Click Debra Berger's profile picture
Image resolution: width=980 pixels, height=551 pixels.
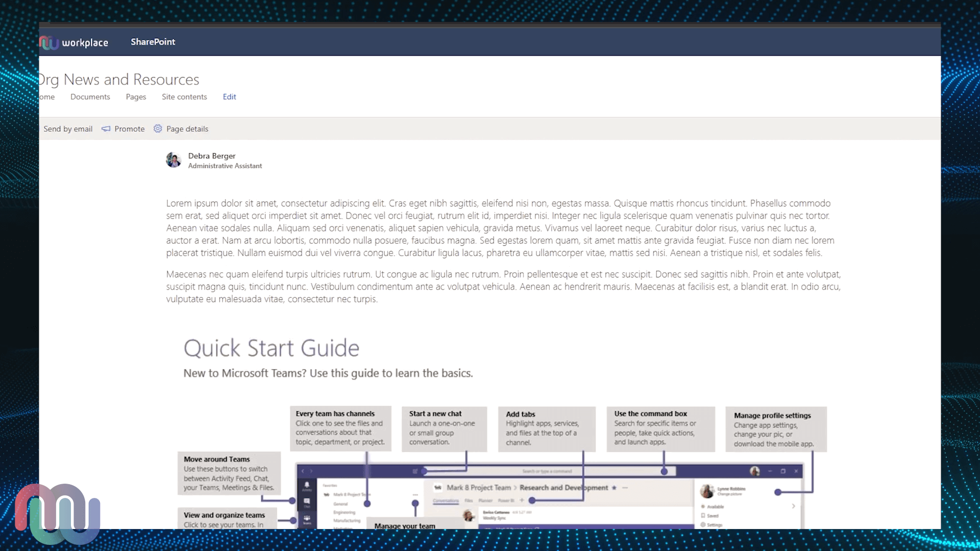coord(174,160)
